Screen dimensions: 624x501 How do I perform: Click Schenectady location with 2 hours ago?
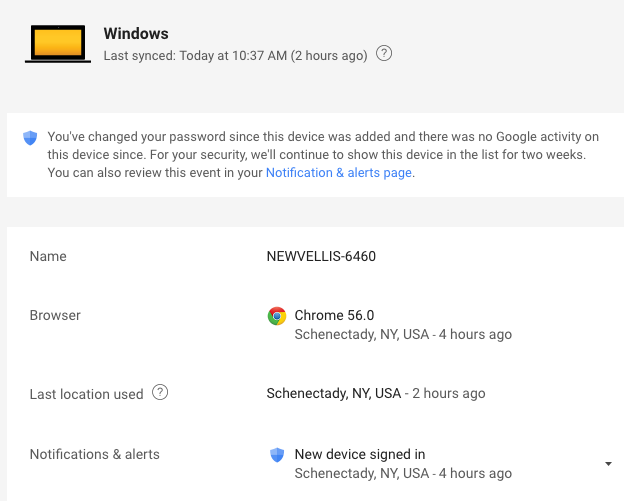375,393
